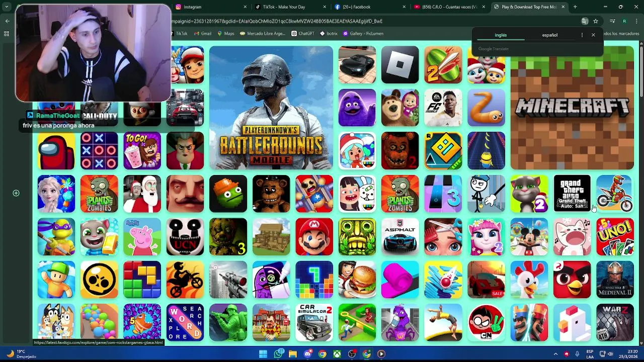This screenshot has height=362, width=644.
Task: Open the War Z game tile
Action: pos(615,323)
